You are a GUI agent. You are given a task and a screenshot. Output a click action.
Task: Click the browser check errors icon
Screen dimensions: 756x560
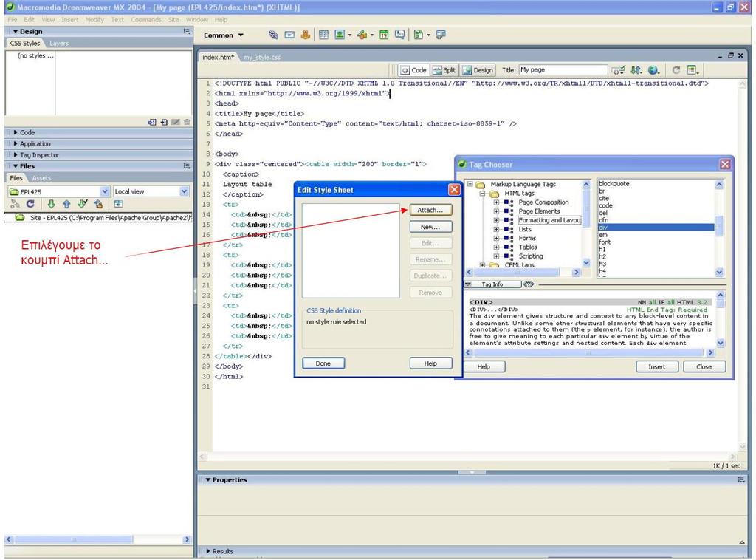tap(618, 70)
